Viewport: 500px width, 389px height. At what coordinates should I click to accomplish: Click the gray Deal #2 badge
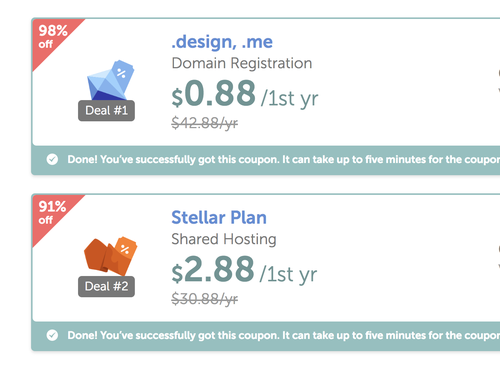[106, 286]
